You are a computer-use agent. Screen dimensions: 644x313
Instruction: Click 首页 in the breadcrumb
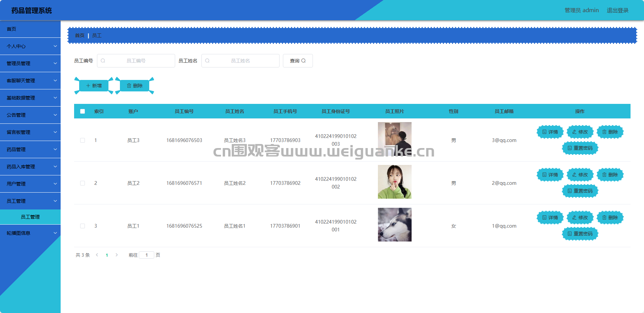point(80,35)
